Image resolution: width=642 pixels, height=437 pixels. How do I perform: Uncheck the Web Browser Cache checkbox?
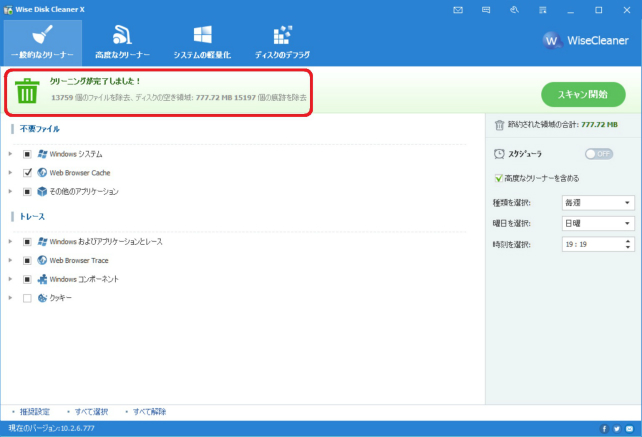27,173
